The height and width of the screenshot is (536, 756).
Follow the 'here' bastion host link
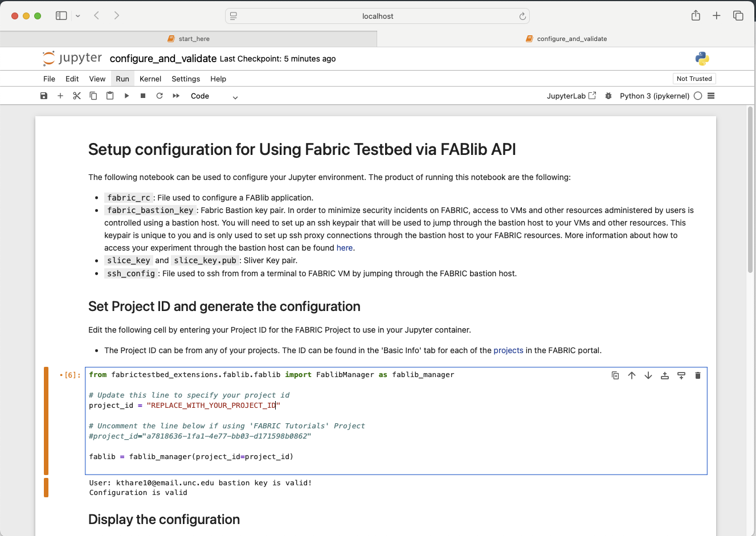point(345,248)
